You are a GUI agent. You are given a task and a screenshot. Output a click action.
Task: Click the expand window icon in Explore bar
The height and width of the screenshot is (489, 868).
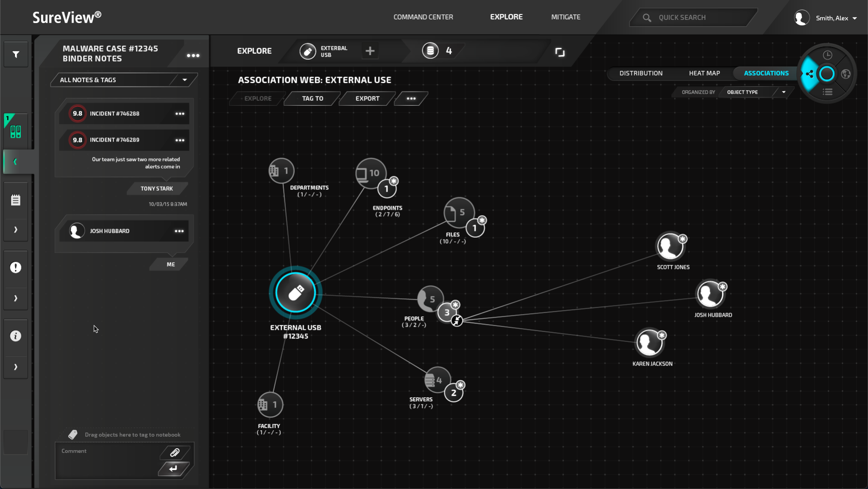pos(560,52)
